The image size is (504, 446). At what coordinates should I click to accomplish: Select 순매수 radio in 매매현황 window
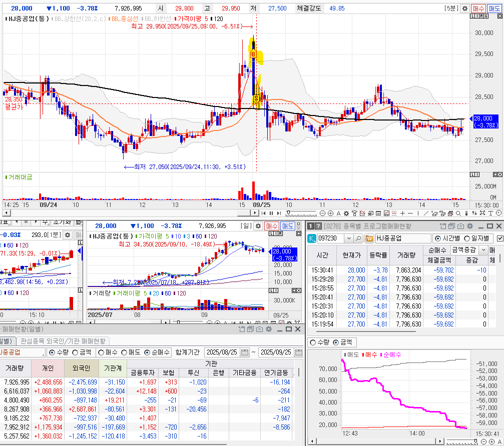pos(147,352)
